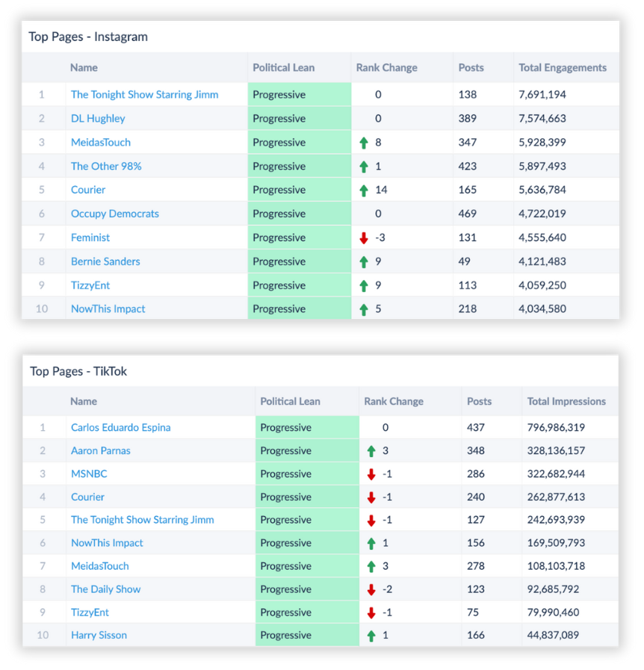Select the 796,986,319 impressions value

(x=556, y=427)
